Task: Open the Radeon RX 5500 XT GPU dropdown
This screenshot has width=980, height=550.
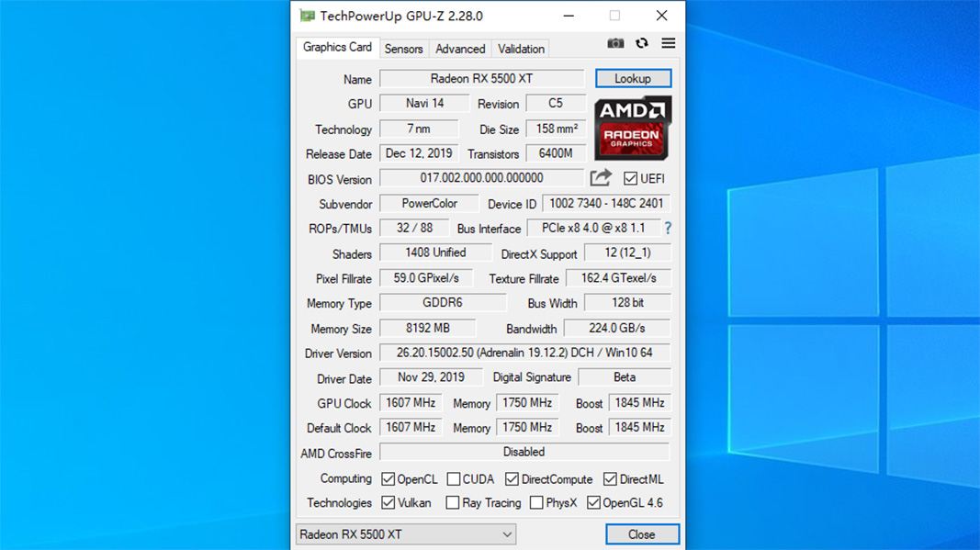Action: tap(406, 534)
